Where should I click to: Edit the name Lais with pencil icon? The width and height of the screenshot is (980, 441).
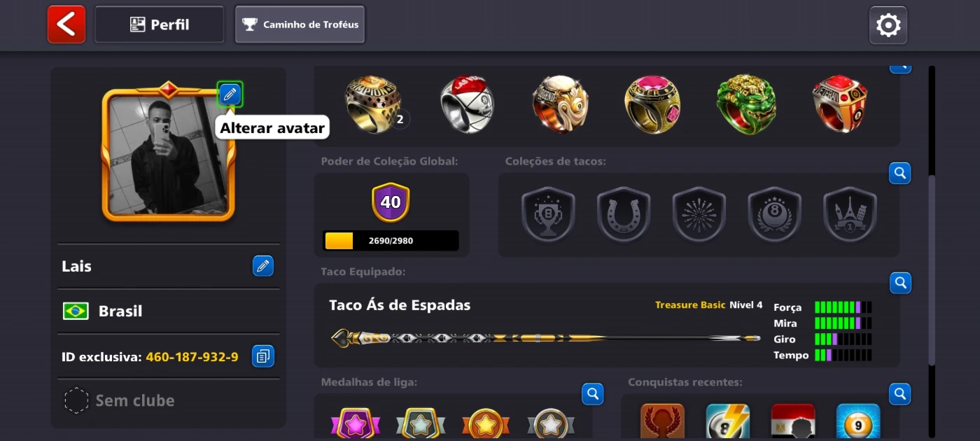(263, 266)
